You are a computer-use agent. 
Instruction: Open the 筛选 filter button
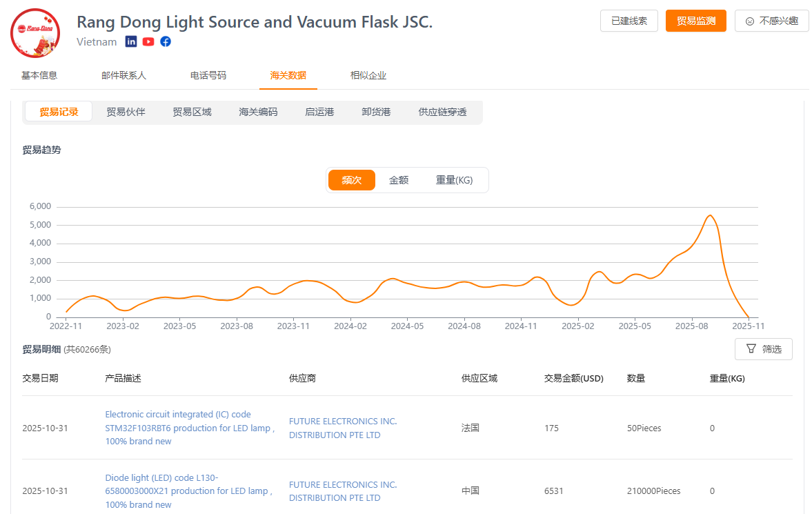(x=763, y=349)
